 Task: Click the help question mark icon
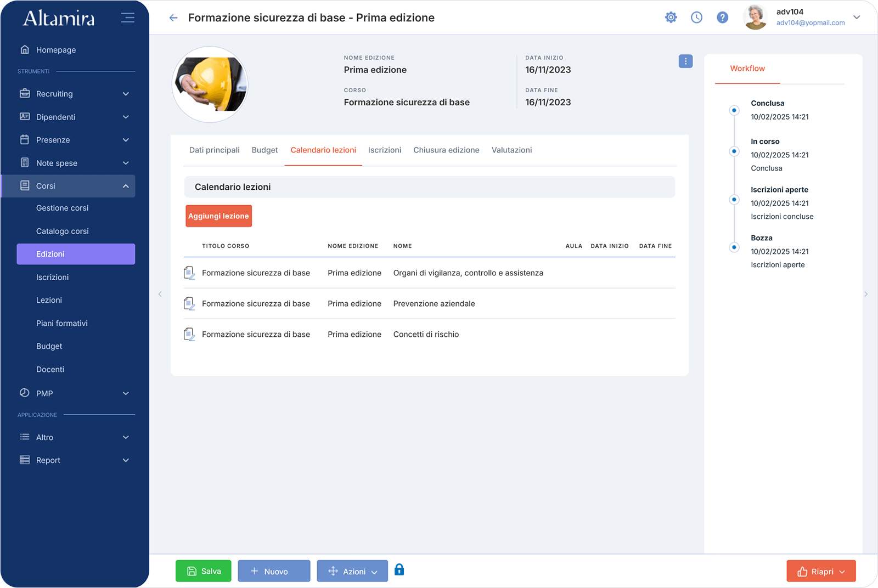[723, 18]
